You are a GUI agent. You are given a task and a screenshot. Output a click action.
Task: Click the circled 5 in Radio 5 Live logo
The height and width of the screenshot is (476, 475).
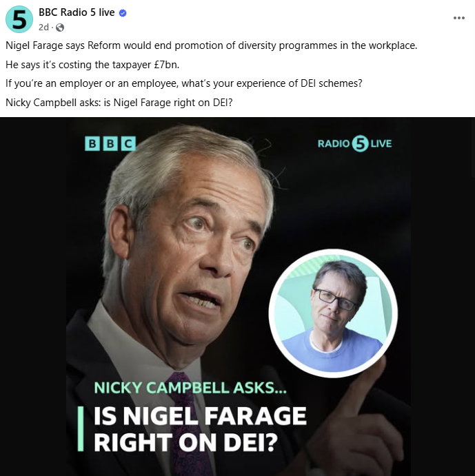click(x=360, y=143)
